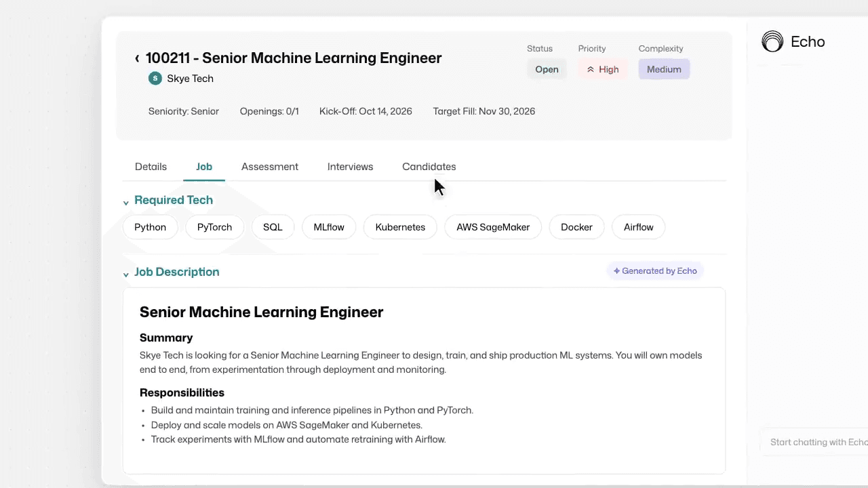Screen dimensions: 868x488
Task: Switch to the Assessment tab
Action: click(x=270, y=167)
